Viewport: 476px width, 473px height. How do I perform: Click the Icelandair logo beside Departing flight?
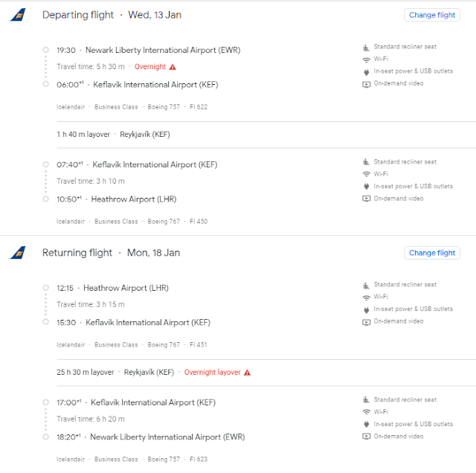point(18,15)
